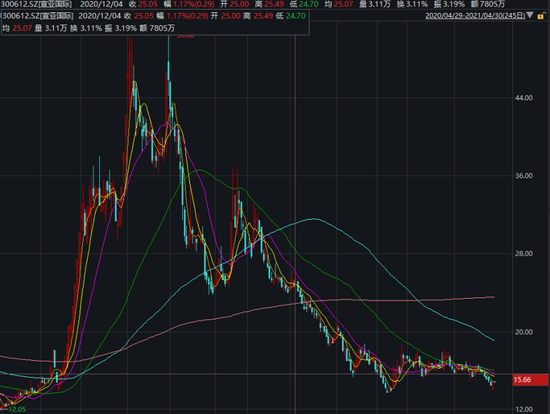Click the low price 24.70 in top bar
The image size is (550, 414).
(309, 4)
